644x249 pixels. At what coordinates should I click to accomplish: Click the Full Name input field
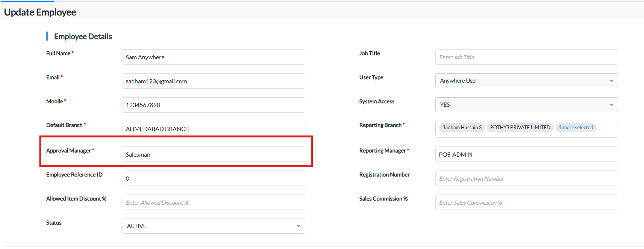(x=214, y=57)
